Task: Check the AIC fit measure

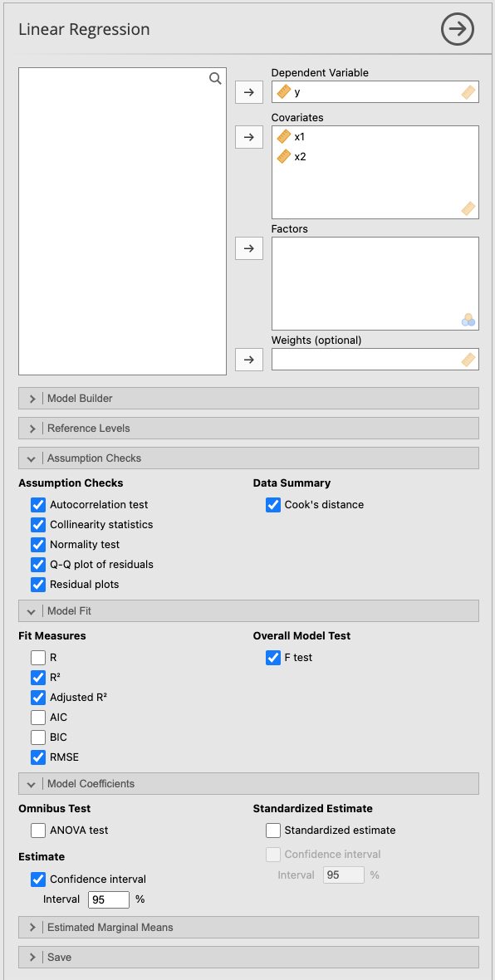Action: pos(37,717)
